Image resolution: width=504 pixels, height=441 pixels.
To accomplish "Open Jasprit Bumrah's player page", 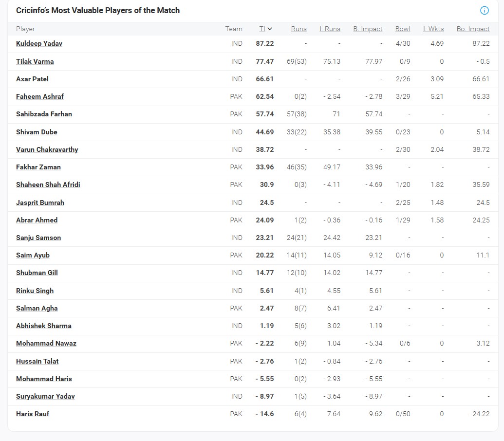I will (x=40, y=202).
